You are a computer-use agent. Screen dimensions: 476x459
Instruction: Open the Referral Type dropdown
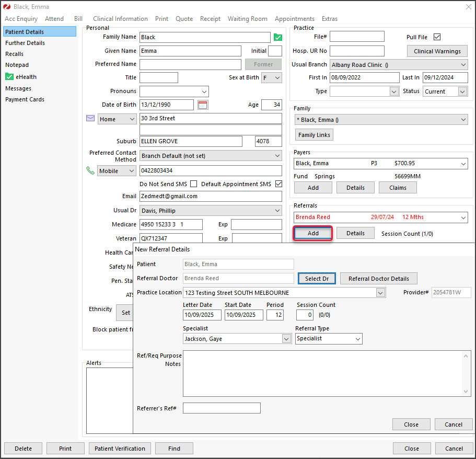357,339
